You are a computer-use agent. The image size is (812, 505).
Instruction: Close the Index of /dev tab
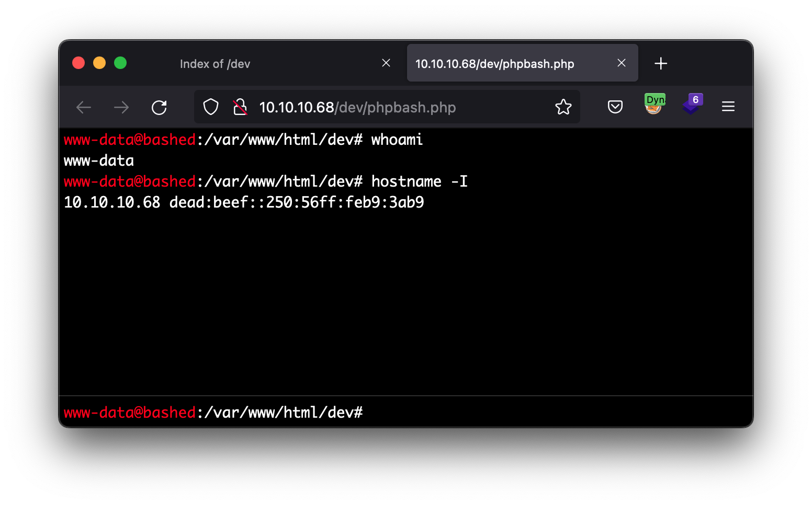pyautogui.click(x=386, y=63)
